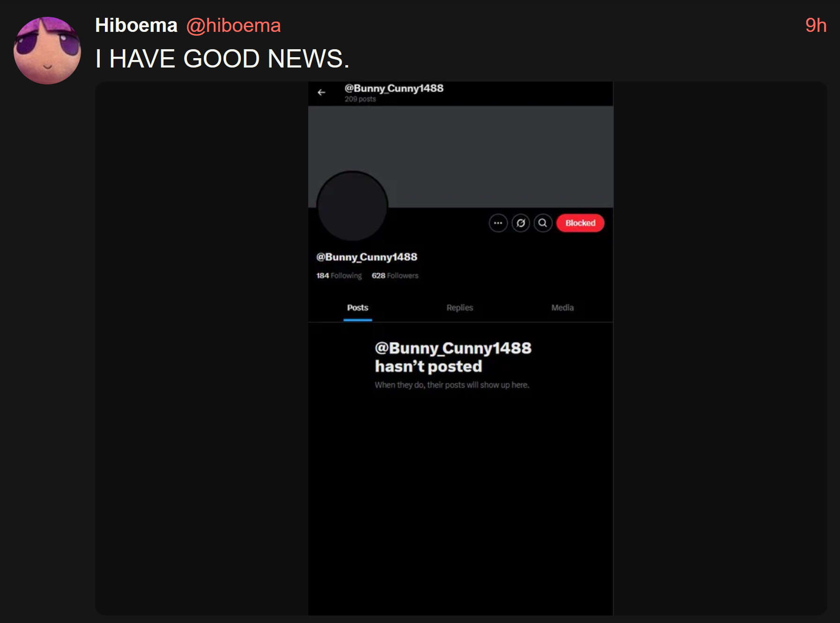
Task: Open the 9h post timestamp
Action: (816, 25)
